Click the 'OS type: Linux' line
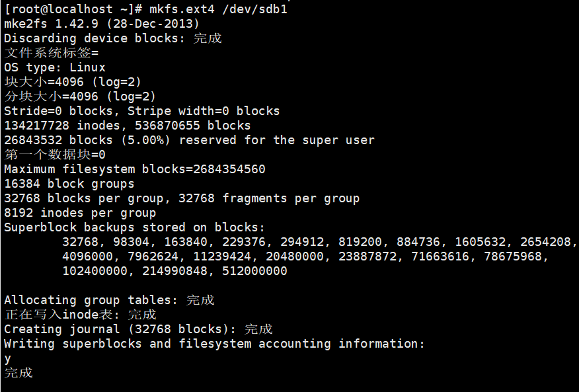This screenshot has height=392, width=579. (55, 67)
